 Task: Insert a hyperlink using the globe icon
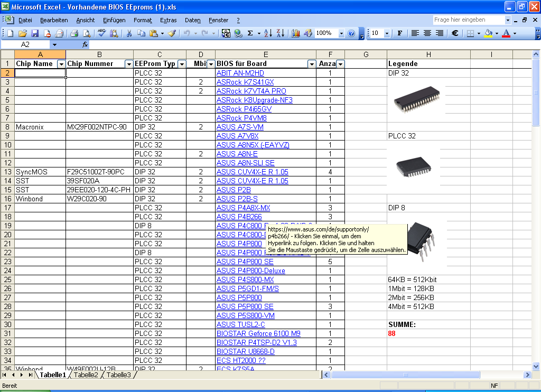click(x=238, y=33)
